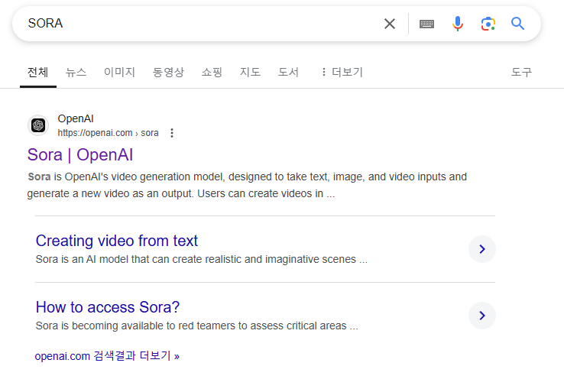Open the 동영상 tab
The image size is (564, 392).
click(x=168, y=72)
